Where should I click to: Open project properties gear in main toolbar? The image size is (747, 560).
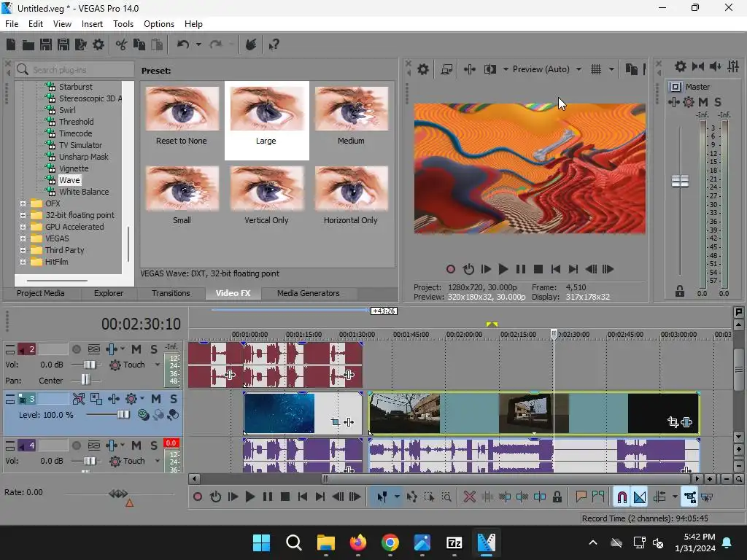pyautogui.click(x=98, y=44)
